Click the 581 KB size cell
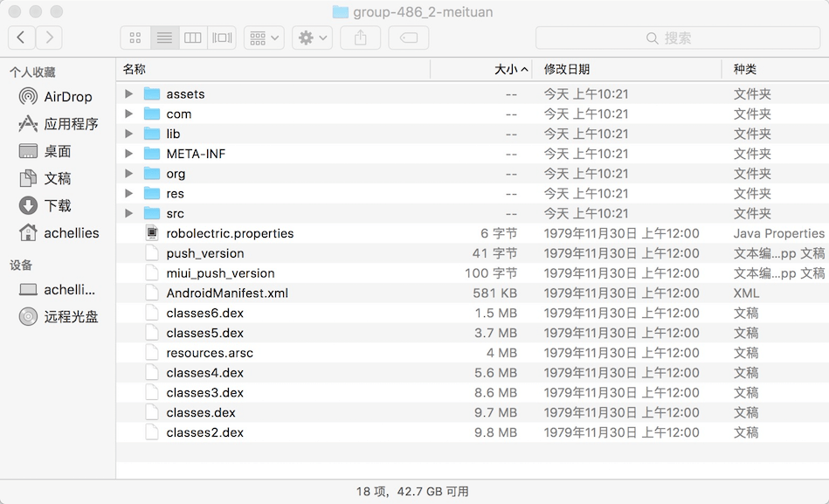This screenshot has width=829, height=504. 494,293
